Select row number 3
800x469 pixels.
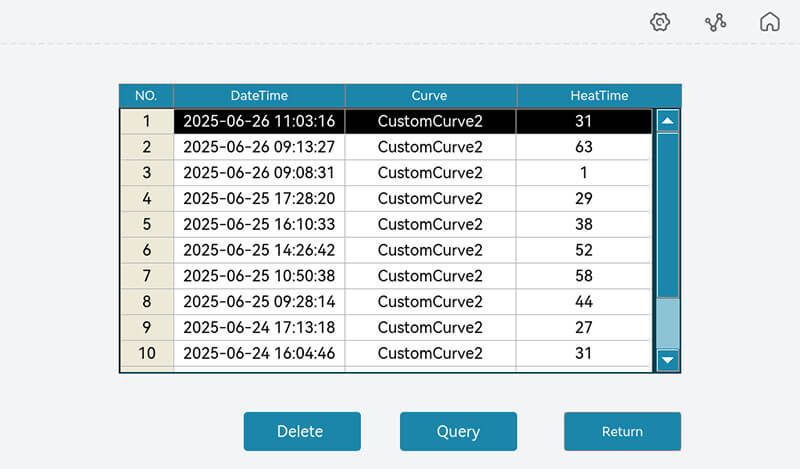[147, 173]
